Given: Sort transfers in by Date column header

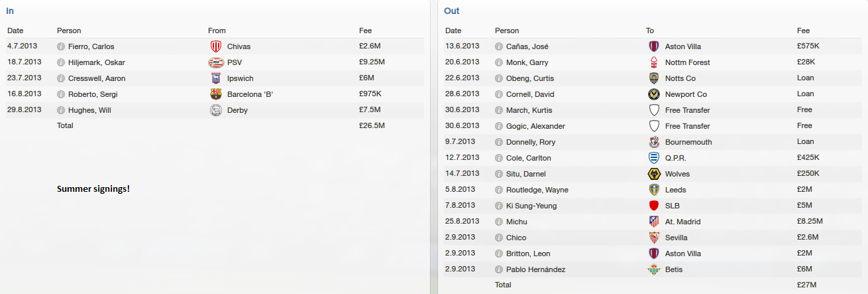Looking at the screenshot, I should click(15, 31).
